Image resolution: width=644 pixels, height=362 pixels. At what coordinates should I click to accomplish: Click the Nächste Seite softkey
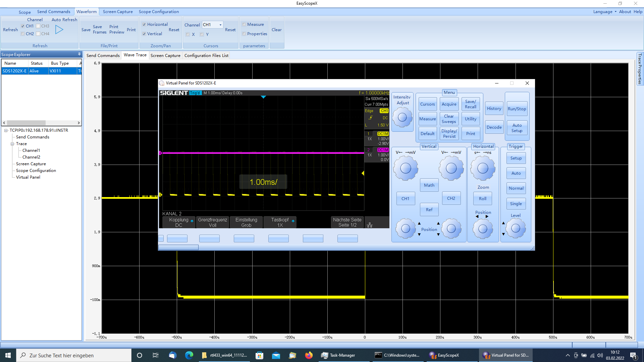[x=347, y=222]
